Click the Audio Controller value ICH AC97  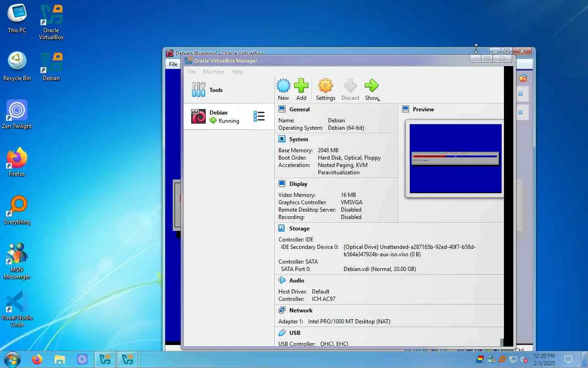pyautogui.click(x=323, y=299)
